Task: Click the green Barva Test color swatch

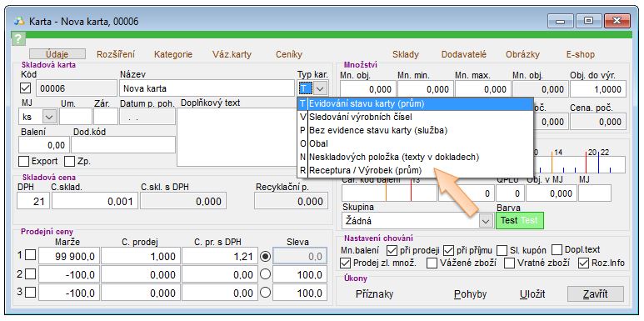Action: pos(520,221)
